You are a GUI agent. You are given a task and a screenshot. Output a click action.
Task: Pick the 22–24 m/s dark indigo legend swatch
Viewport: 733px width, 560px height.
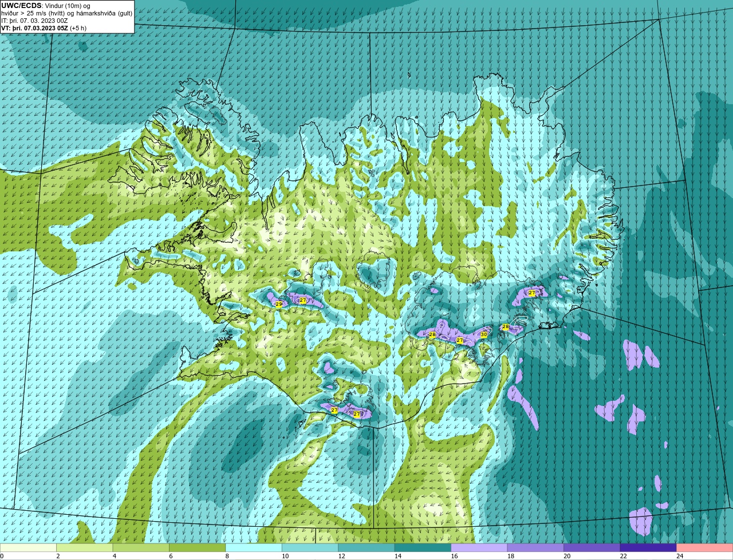point(648,547)
